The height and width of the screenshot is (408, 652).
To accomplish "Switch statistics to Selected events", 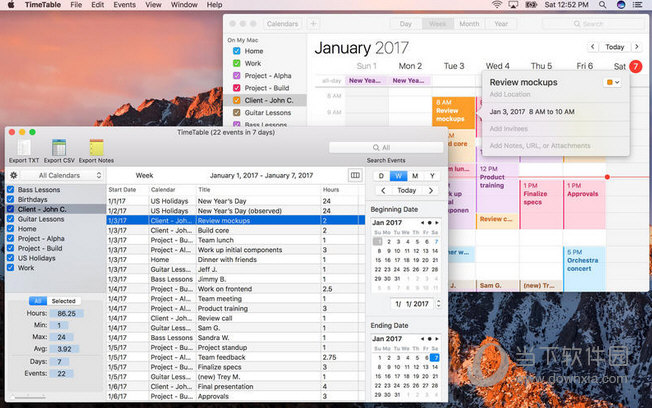I will pyautogui.click(x=64, y=301).
